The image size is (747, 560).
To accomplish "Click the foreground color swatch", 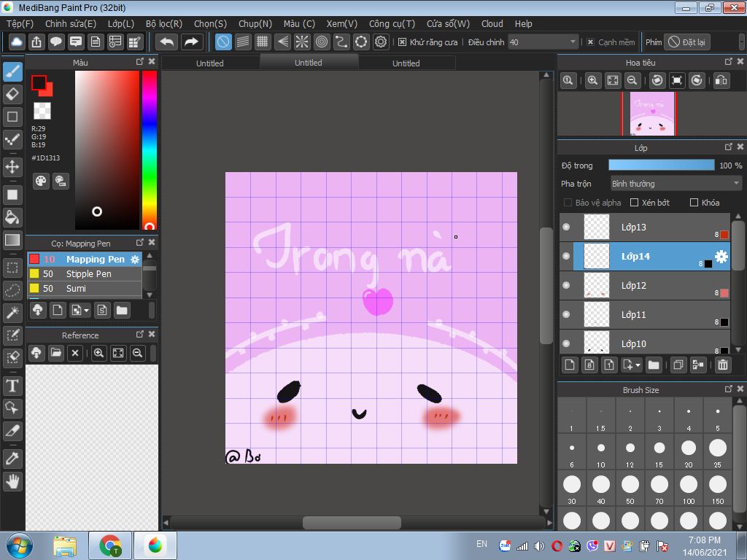I will click(39, 83).
